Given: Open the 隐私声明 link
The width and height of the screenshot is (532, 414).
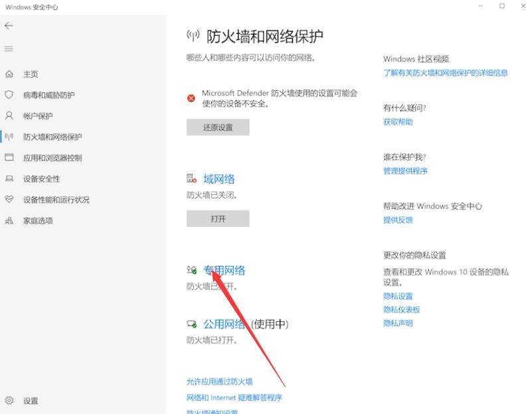Looking at the screenshot, I should [x=398, y=324].
